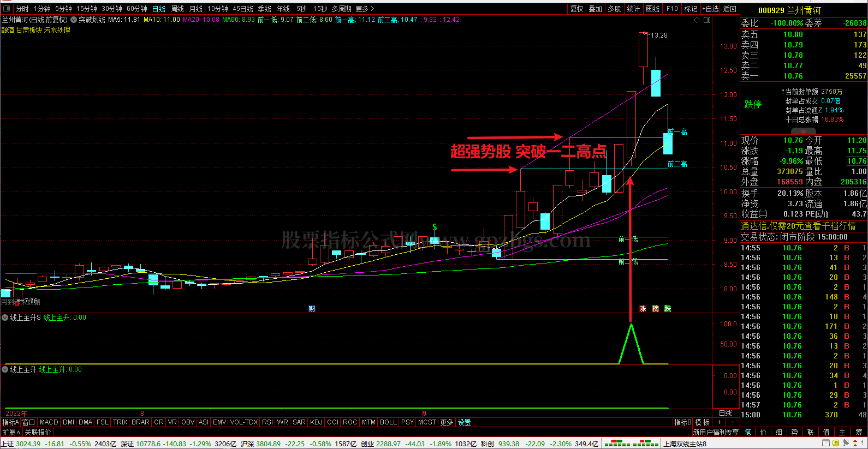Select the 年线 period
This screenshot has height=449, width=868.
[283, 9]
